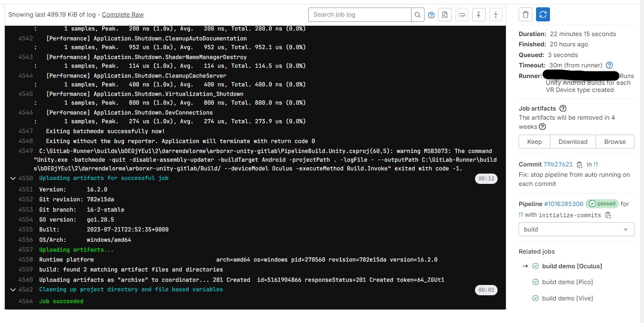The width and height of the screenshot is (644, 323).
Task: Open artifacts removal help icon
Action: pos(542,127)
